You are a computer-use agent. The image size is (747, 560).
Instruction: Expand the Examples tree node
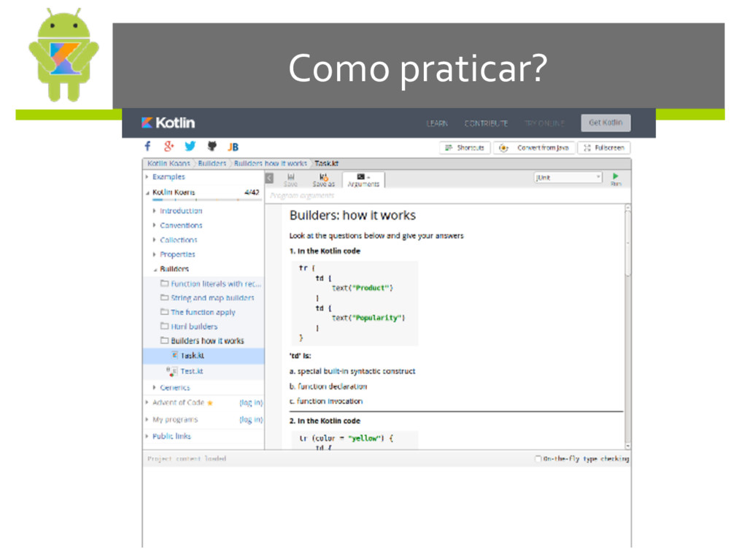point(147,176)
